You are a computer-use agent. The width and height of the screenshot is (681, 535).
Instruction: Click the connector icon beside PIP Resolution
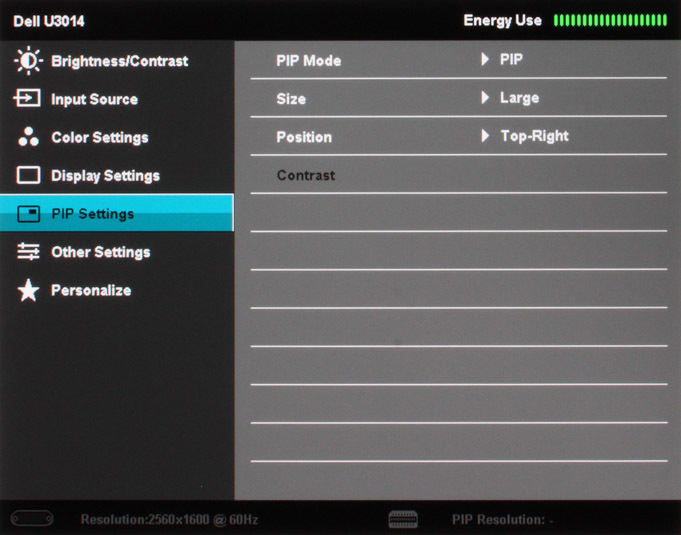[x=403, y=519]
